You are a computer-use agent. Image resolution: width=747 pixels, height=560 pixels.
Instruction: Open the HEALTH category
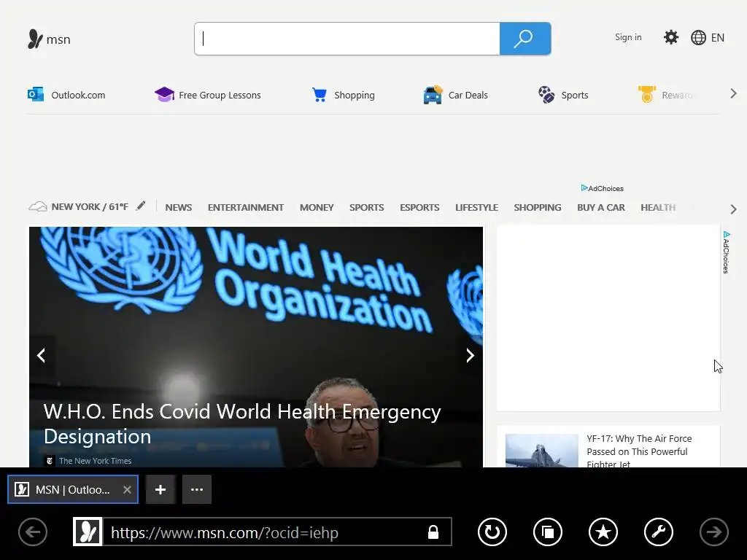point(658,208)
